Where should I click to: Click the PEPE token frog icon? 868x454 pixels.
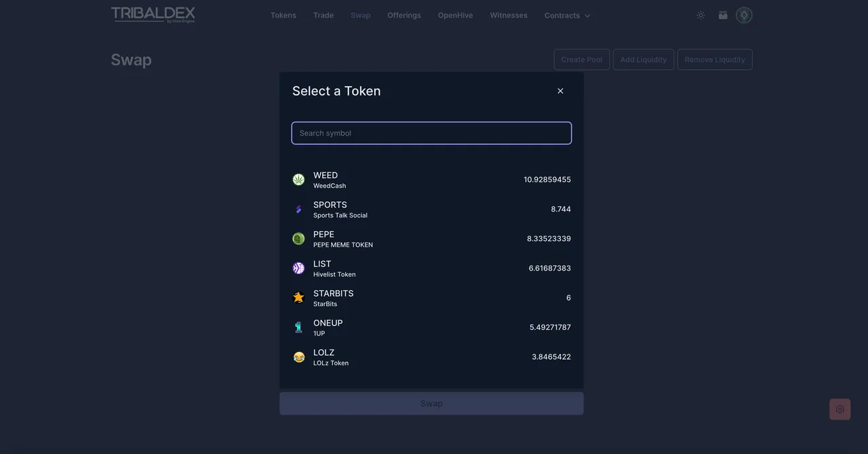click(x=298, y=239)
